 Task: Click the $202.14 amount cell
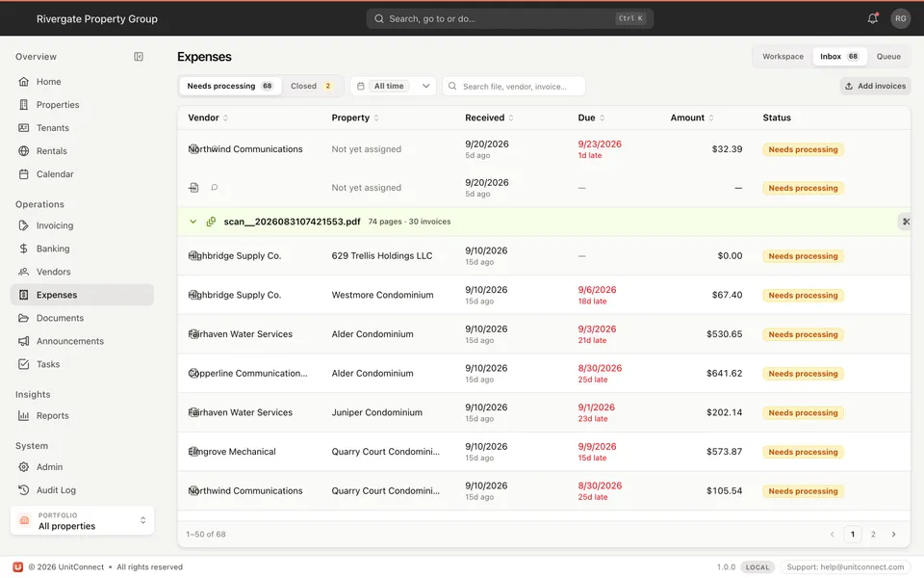[x=724, y=412]
